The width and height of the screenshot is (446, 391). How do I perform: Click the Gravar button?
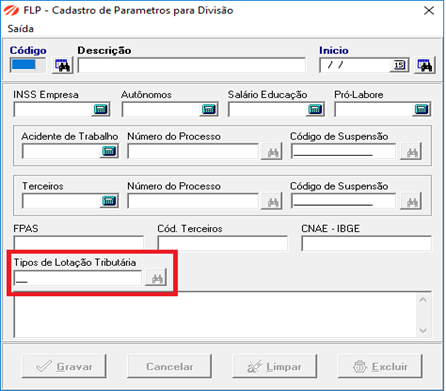[x=64, y=366]
